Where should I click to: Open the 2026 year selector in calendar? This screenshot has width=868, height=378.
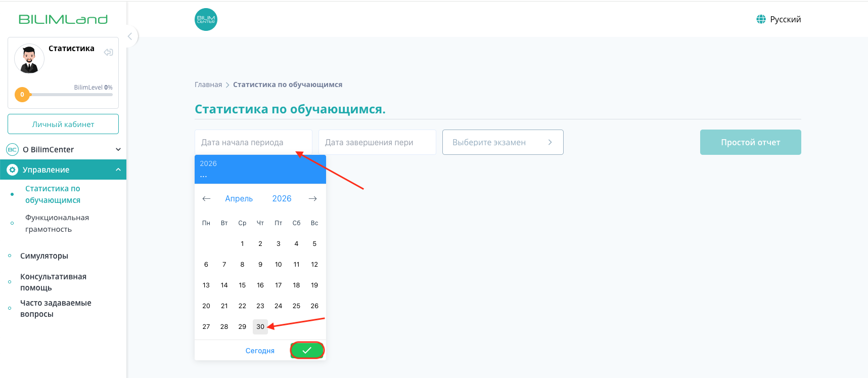tap(282, 198)
